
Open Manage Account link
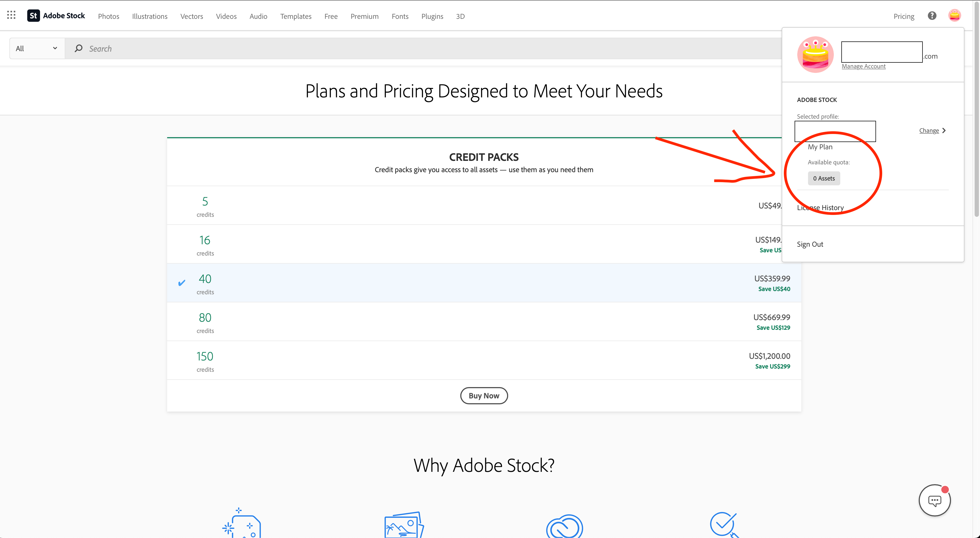pyautogui.click(x=864, y=66)
